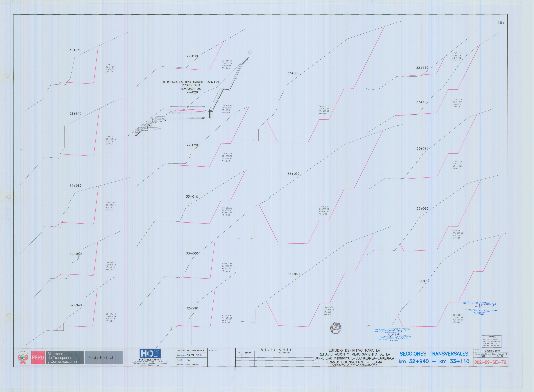
Task: Click the ESTUDIO DEFINITIVO PARA LA project title
Action: [354, 350]
